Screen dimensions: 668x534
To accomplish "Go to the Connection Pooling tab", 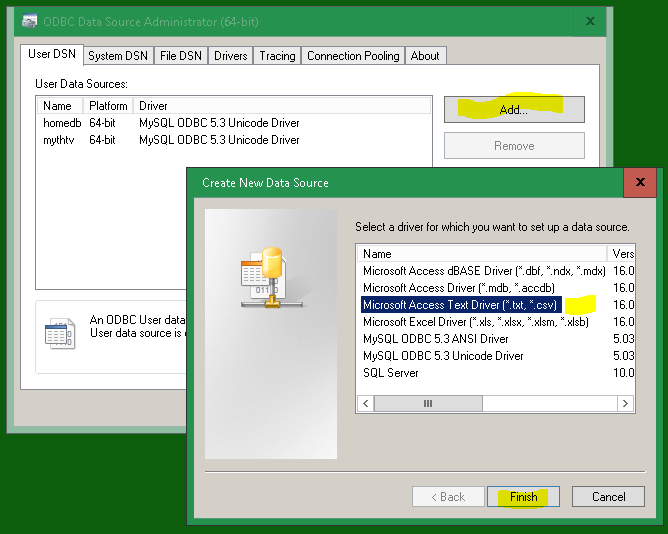I will [x=353, y=56].
